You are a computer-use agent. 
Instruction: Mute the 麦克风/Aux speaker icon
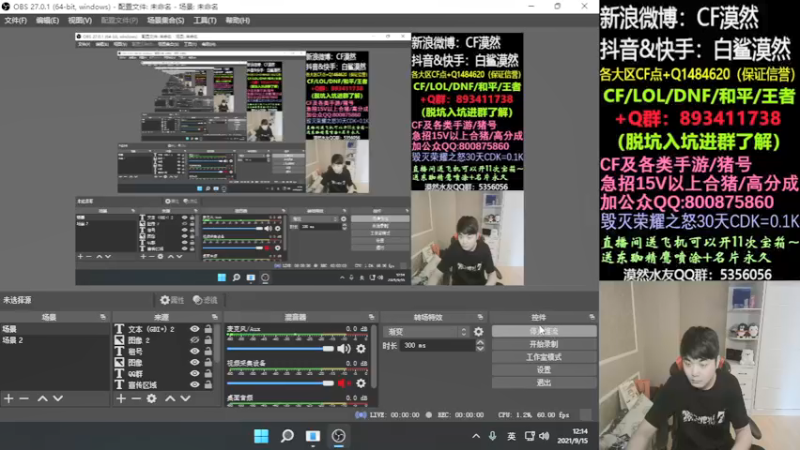pyautogui.click(x=344, y=349)
